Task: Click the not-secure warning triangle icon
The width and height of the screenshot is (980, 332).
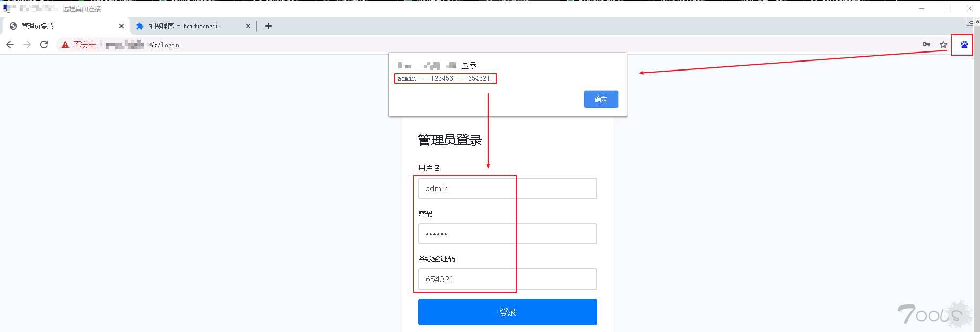Action: [65, 45]
